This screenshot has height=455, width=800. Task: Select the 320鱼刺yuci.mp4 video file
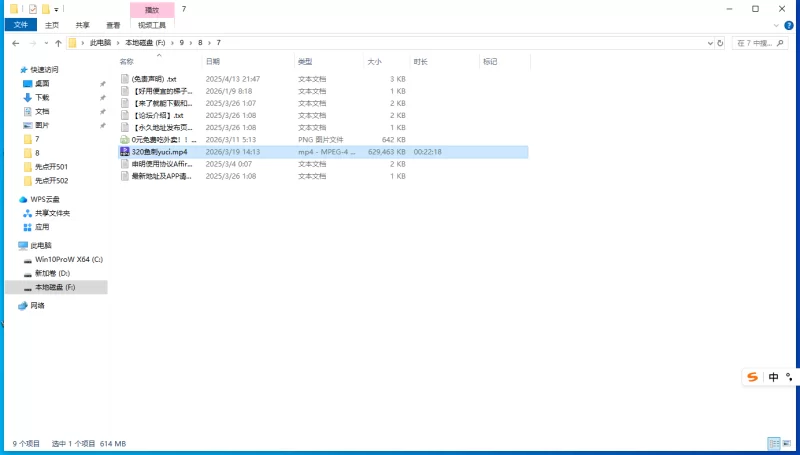[x=159, y=152]
